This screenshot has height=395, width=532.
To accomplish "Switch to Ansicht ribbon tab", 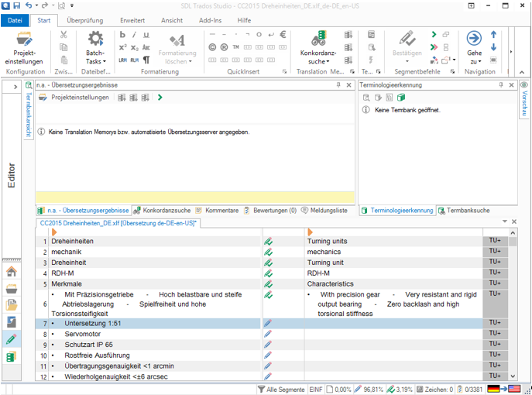I will pos(172,20).
